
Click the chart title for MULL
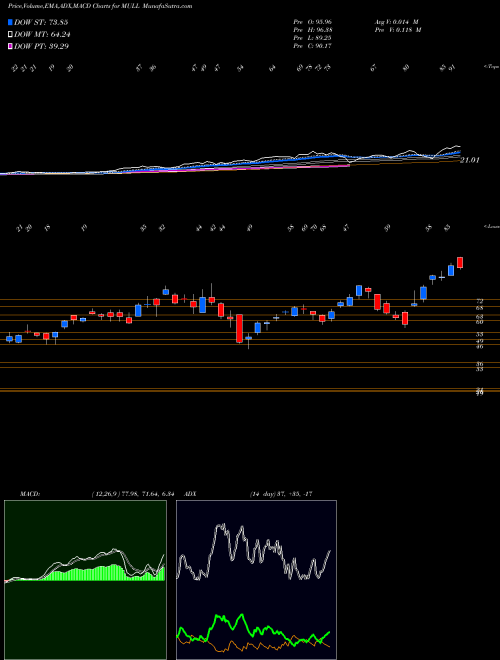100,6
